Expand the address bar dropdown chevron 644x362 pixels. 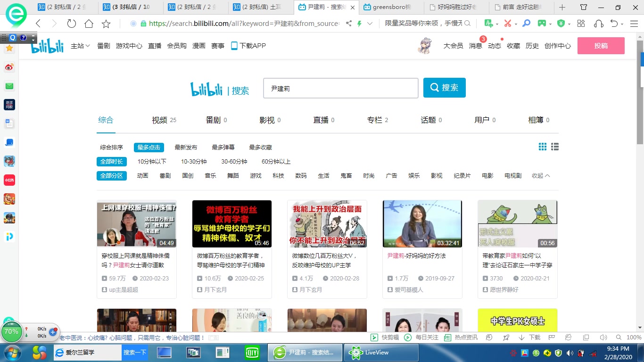click(370, 24)
